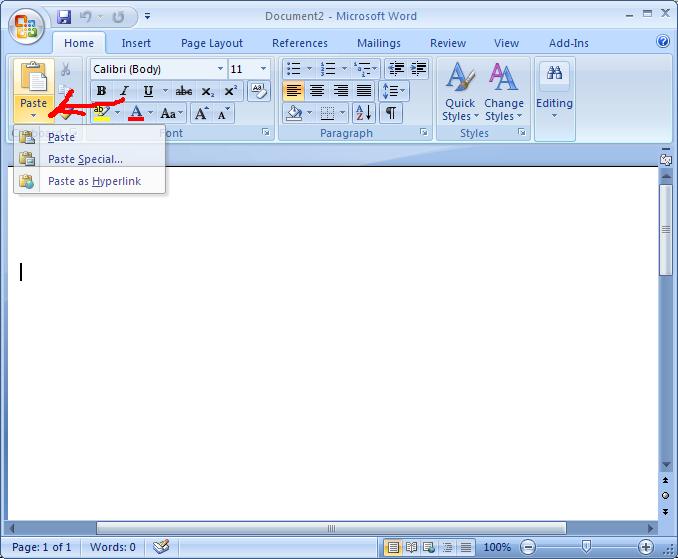
Task: Click the Show/Hide paragraph marks icon
Action: pos(390,113)
